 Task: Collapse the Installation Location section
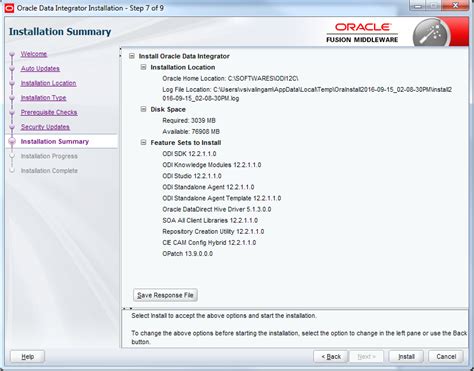144,67
